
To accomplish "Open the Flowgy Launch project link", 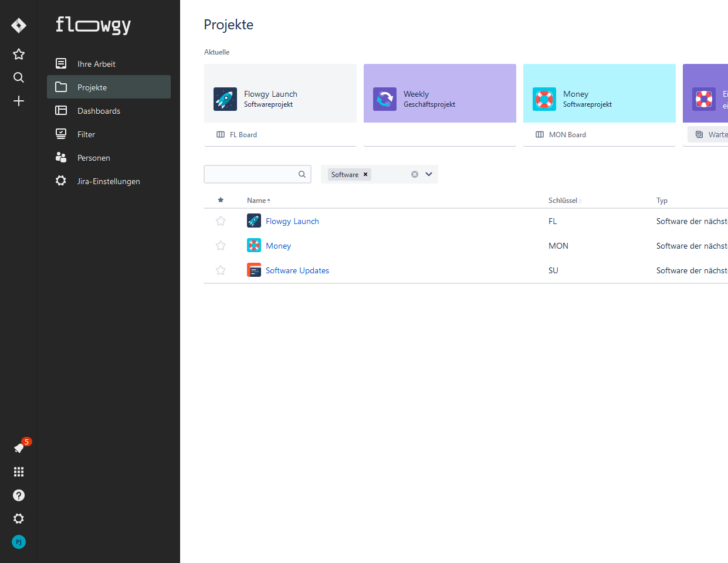I will (x=292, y=221).
